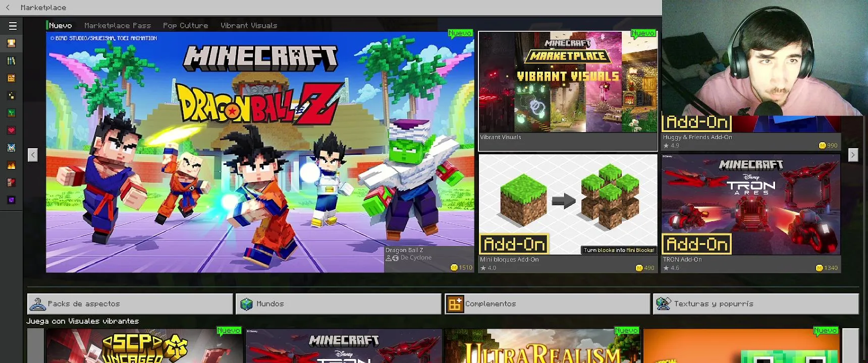Click the coin icon beside 1510 price
The width and height of the screenshot is (868, 363).
(x=454, y=268)
